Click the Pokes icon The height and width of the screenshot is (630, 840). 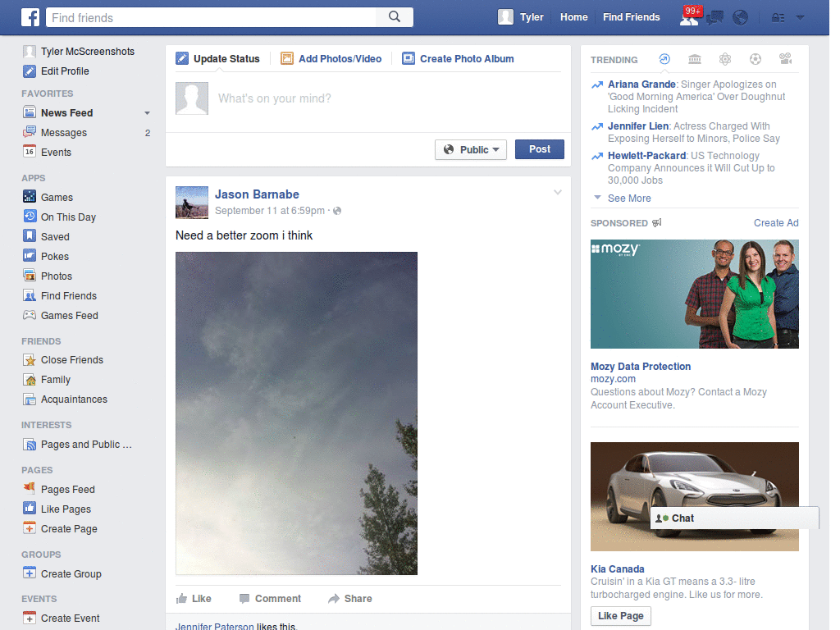tap(30, 256)
